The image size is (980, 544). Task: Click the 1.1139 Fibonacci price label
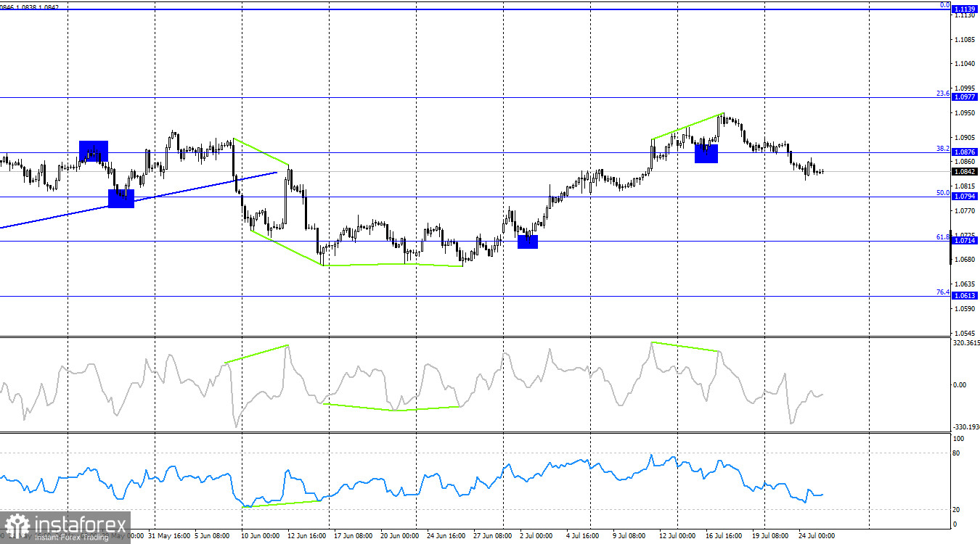(964, 9)
